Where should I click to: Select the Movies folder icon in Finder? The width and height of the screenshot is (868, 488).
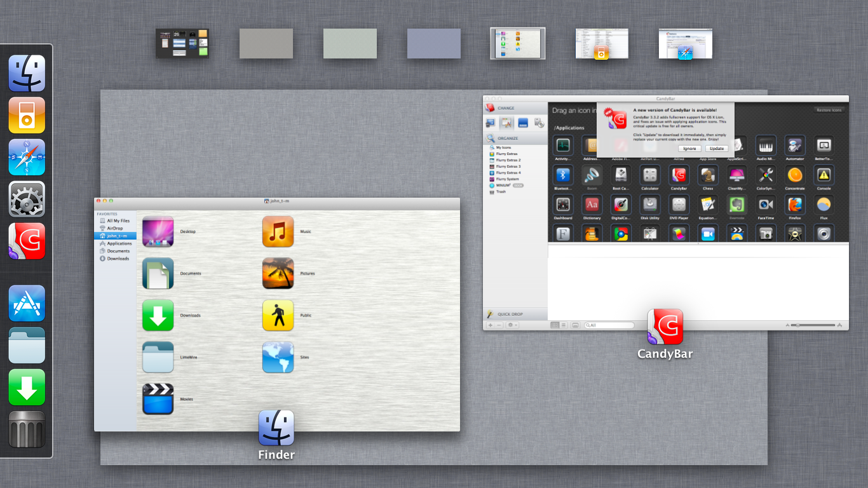(158, 399)
